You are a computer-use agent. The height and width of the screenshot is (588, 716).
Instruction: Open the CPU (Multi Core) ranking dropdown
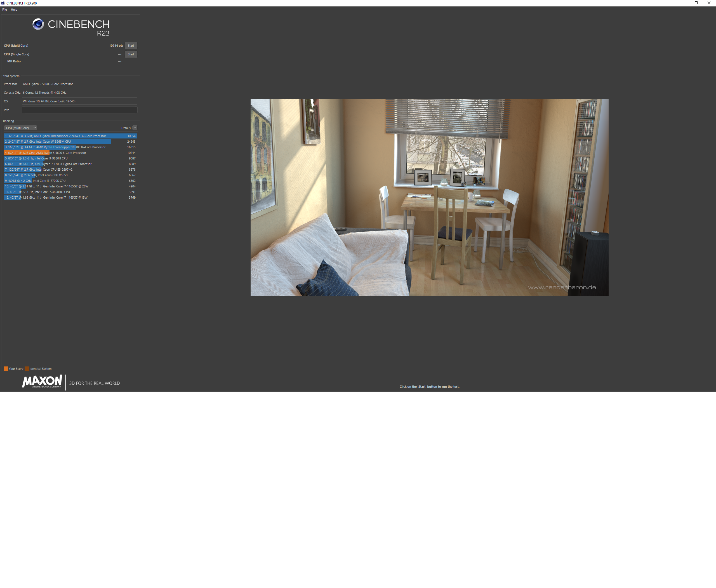[x=20, y=128]
